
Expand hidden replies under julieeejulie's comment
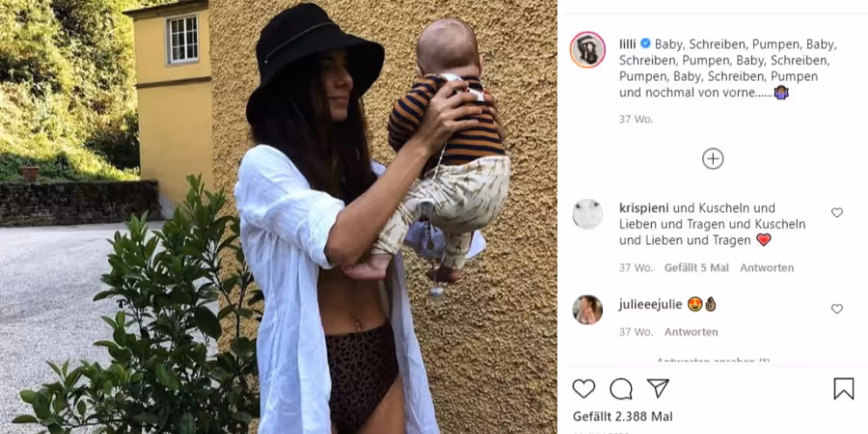[x=713, y=361]
